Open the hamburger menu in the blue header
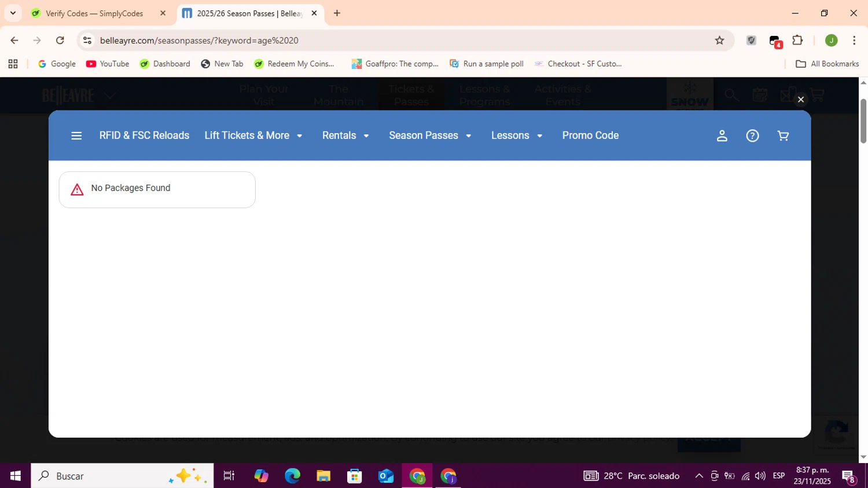The height and width of the screenshot is (488, 868). pos(76,135)
